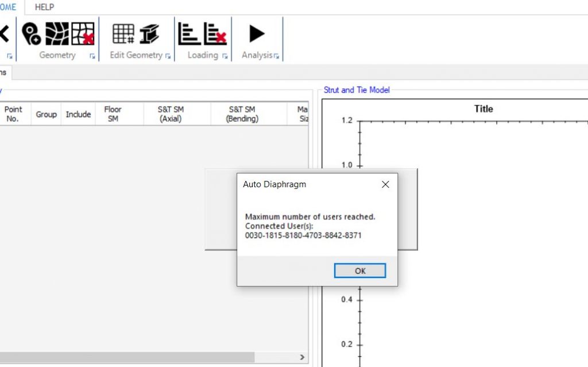The image size is (588, 367).
Task: Expand the Loading group dialog launcher
Action: (x=225, y=56)
